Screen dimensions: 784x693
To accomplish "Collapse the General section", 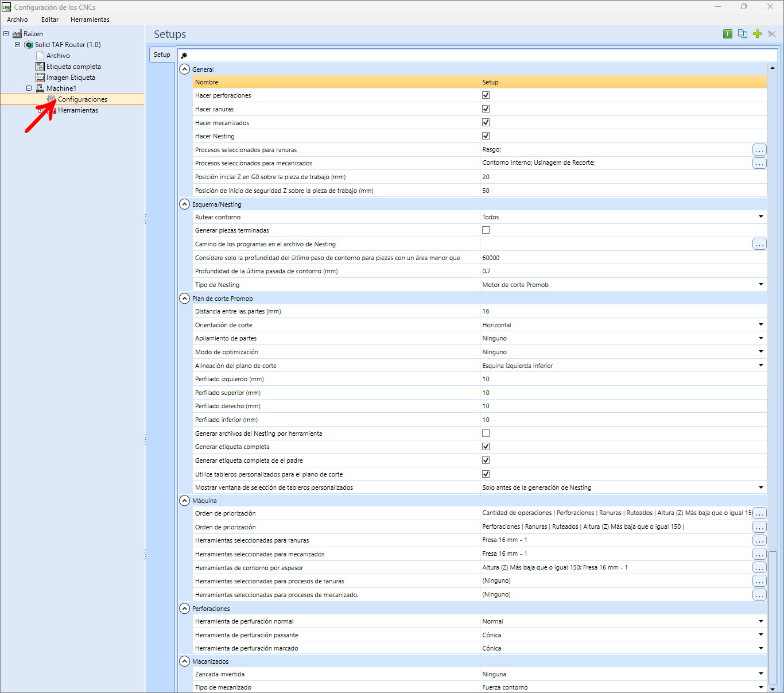I will click(x=185, y=69).
